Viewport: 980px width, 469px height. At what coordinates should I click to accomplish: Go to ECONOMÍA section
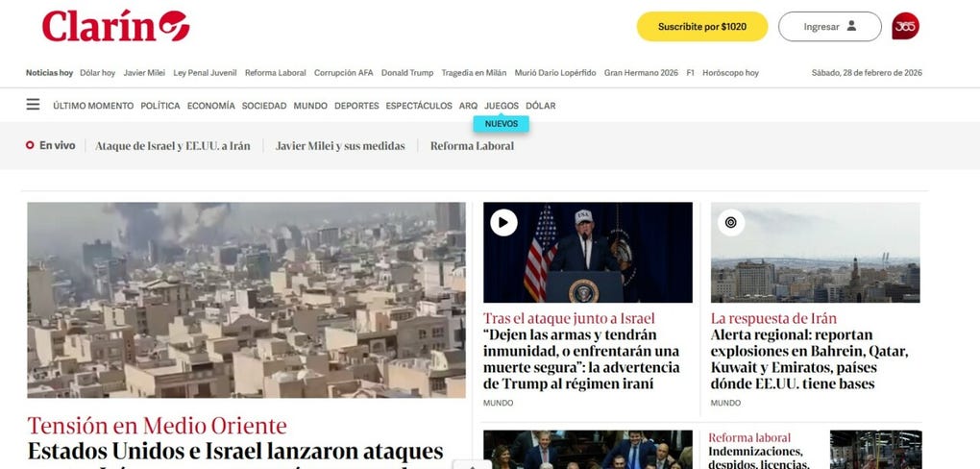coord(211,106)
